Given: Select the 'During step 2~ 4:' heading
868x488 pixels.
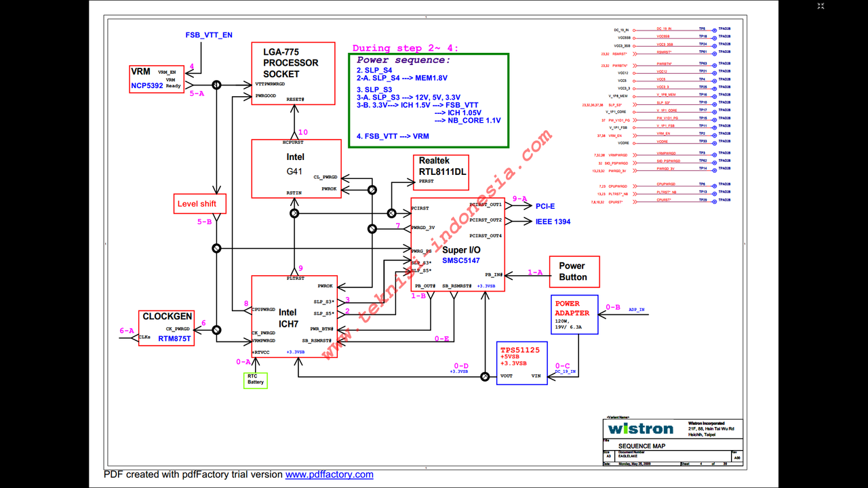Looking at the screenshot, I should pos(406,48).
